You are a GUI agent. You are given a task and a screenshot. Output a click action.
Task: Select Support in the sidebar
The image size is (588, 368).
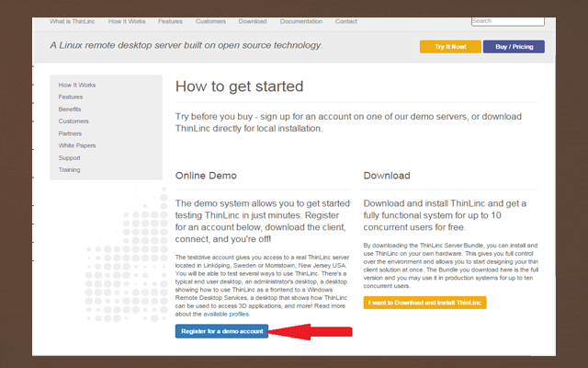pyautogui.click(x=70, y=157)
